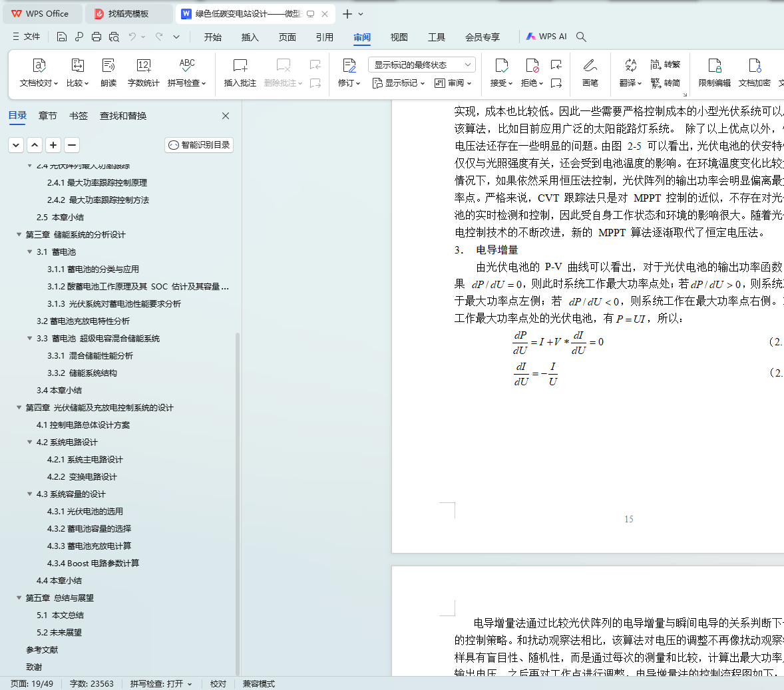Convert Traditional to Simplified (繁转简)
This screenshot has height=690, width=784.
[666, 83]
